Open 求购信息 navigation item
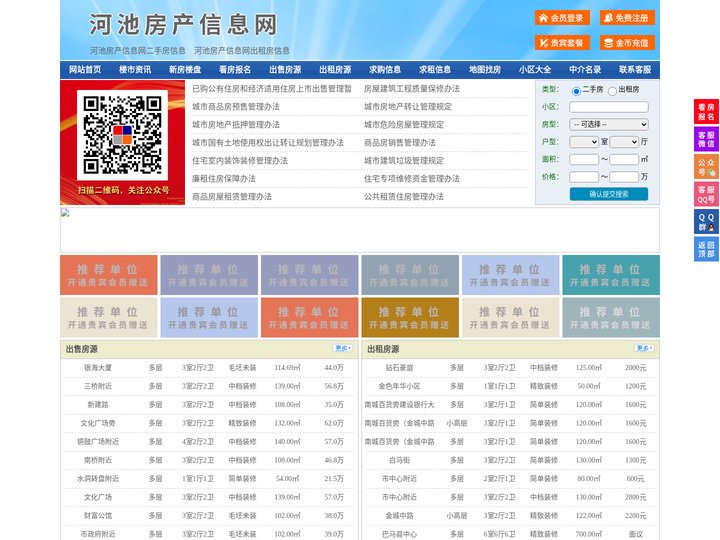The height and width of the screenshot is (540, 720). pos(385,70)
